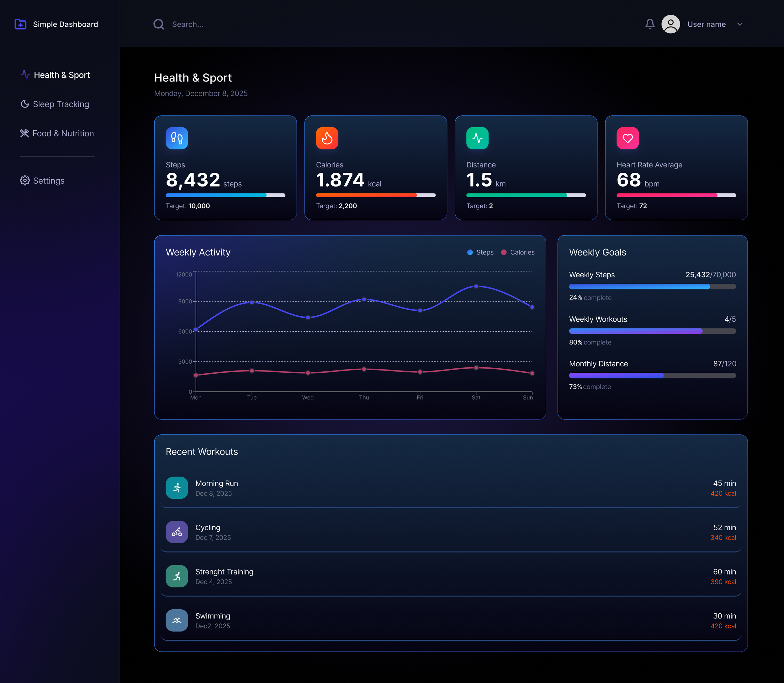Click the Steps footprints icon
This screenshot has height=683, width=784.
pyautogui.click(x=177, y=138)
